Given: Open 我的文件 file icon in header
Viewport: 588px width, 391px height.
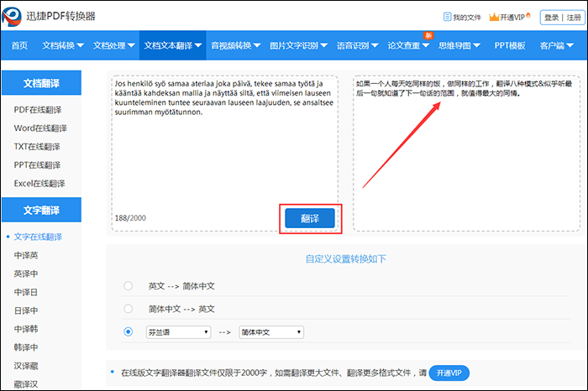Looking at the screenshot, I should pyautogui.click(x=446, y=17).
